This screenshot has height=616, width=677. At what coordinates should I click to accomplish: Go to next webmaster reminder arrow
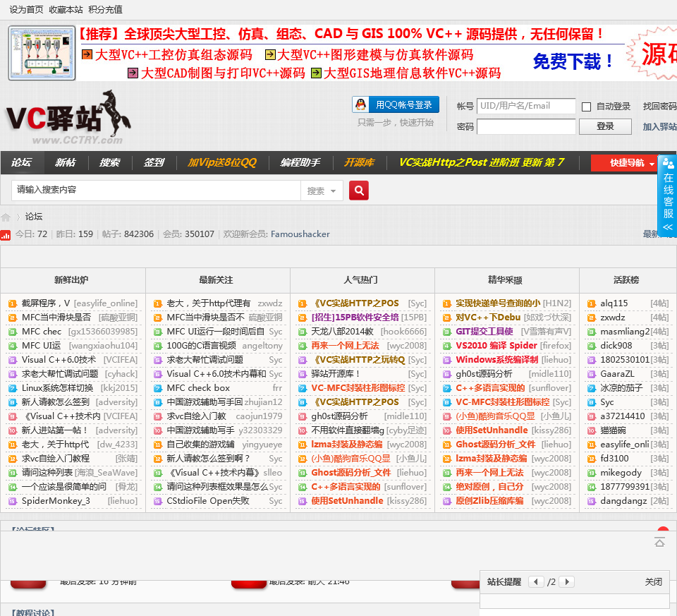pos(566,581)
